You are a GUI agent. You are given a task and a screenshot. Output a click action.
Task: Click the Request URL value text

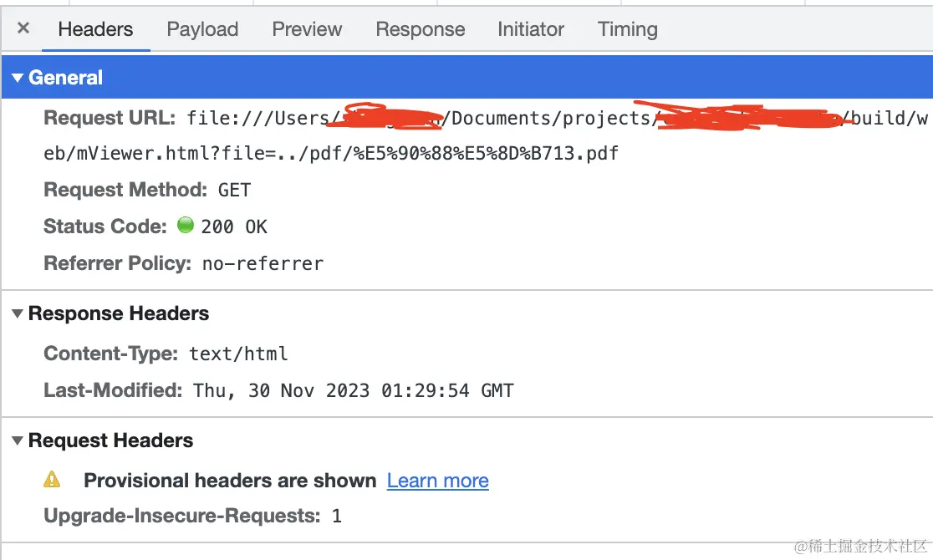[x=401, y=154]
